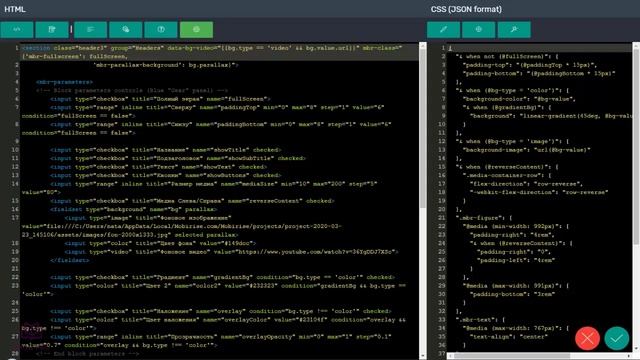The height and width of the screenshot is (360, 640).
Task: Click the text lines icon button in the HTML toolbar
Action: click(91, 29)
